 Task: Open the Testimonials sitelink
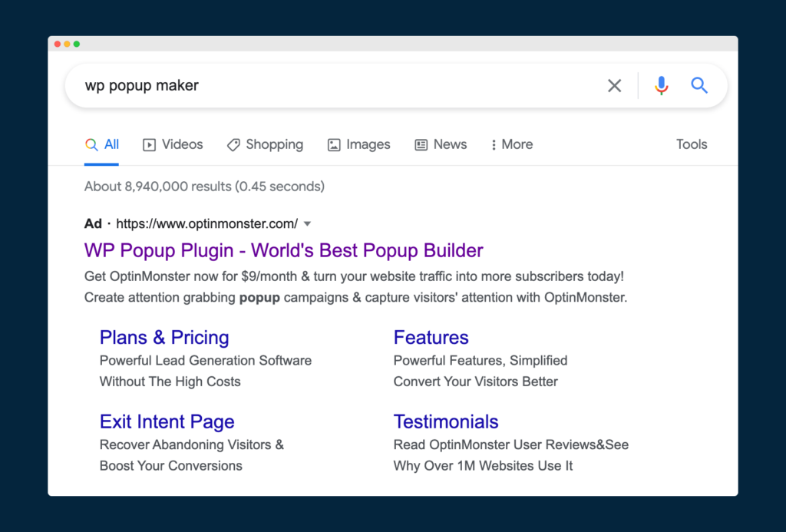(446, 421)
